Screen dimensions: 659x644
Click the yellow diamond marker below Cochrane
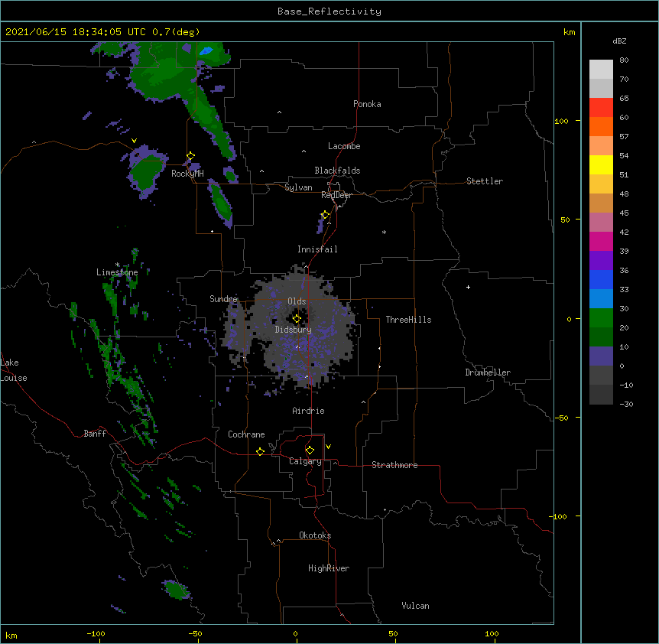coord(260,451)
